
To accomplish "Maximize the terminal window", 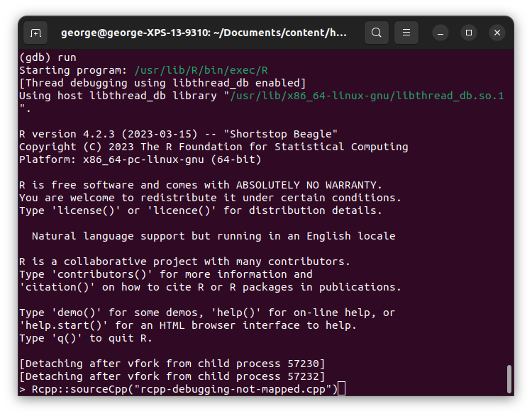I will pyautogui.click(x=469, y=33).
